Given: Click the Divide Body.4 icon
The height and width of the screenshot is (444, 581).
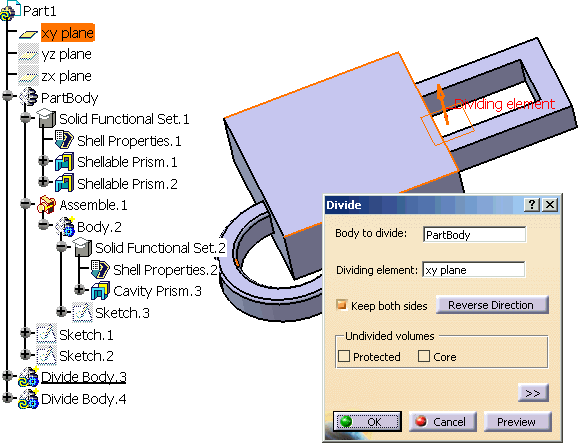Looking at the screenshot, I should pos(29,399).
